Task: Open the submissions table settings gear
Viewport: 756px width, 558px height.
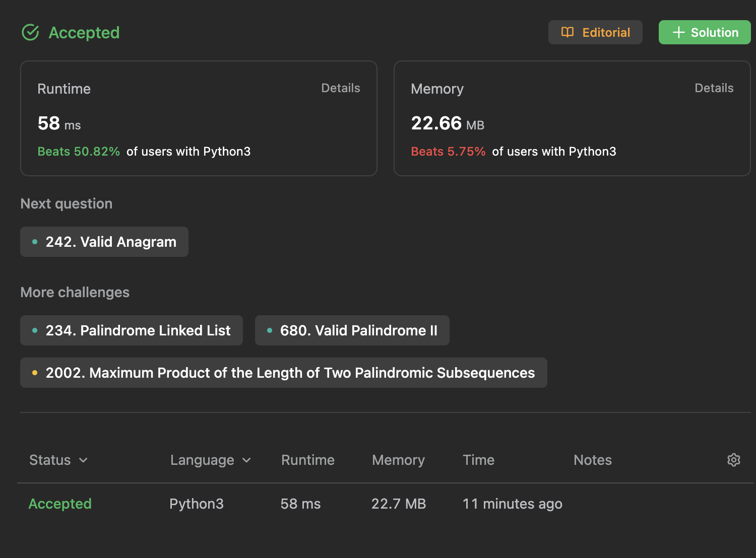Action: click(x=734, y=460)
